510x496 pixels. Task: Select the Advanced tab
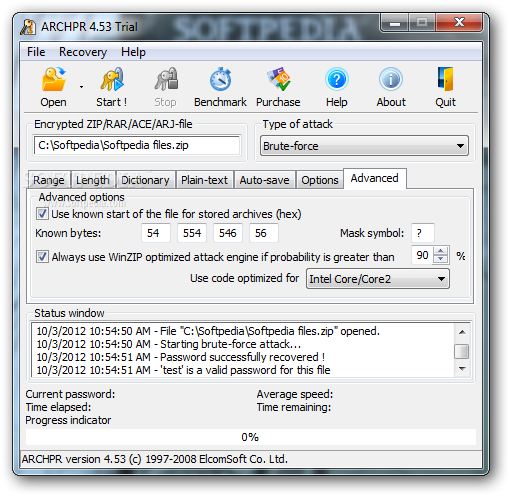tap(375, 178)
